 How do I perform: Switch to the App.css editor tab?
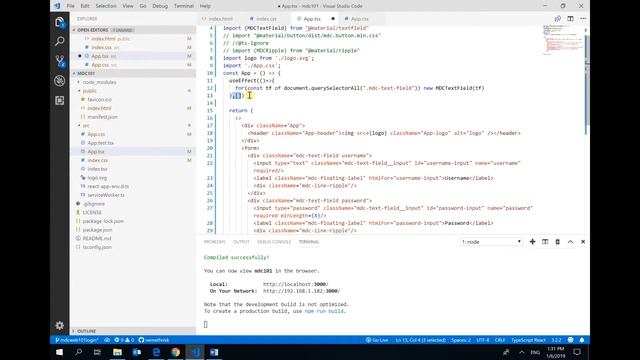pos(359,19)
